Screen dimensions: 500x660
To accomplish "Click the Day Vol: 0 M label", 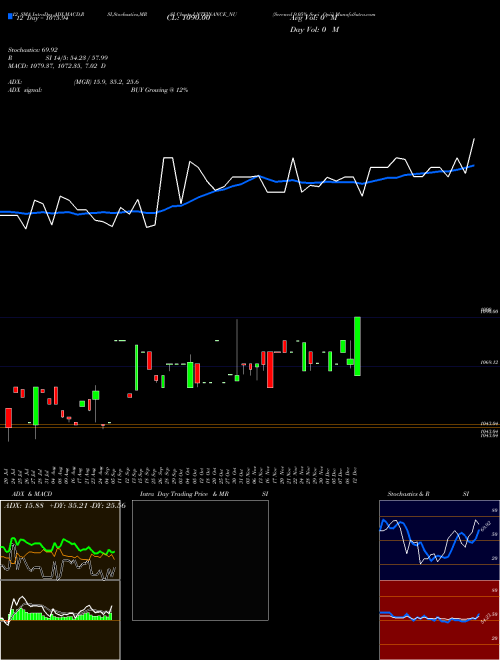I will click(x=314, y=30).
